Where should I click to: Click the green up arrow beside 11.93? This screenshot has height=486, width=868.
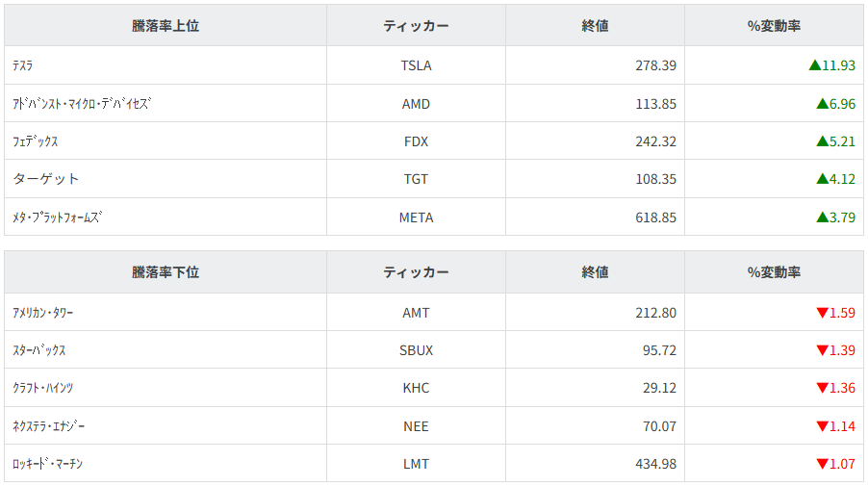pos(815,65)
